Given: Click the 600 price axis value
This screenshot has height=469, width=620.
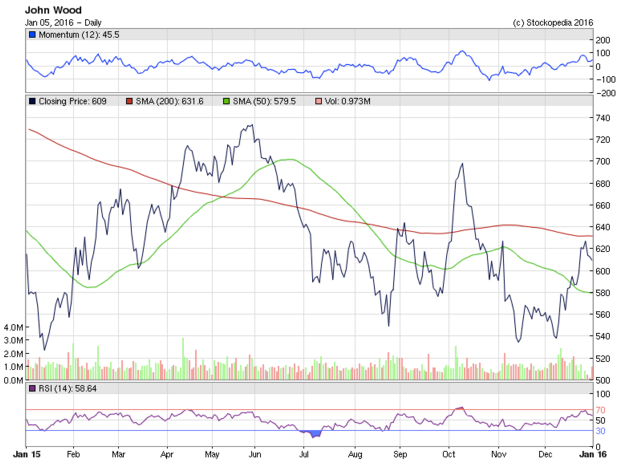Looking at the screenshot, I should 603,271.
